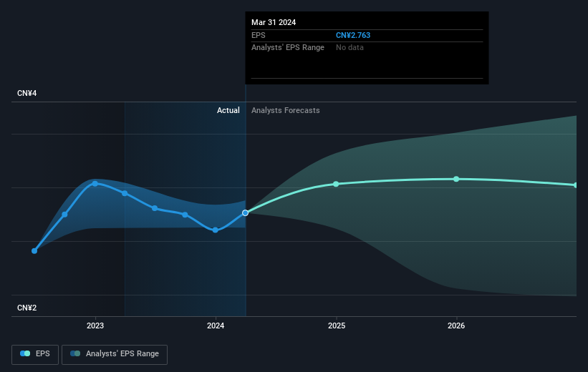Click the 2025 x-axis label

point(337,325)
